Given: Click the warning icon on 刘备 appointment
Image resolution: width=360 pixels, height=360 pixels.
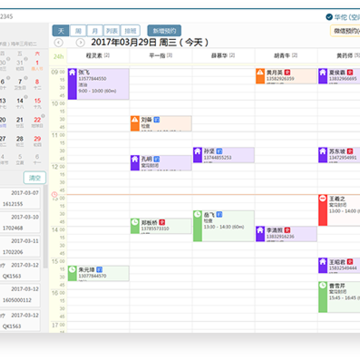Looking at the screenshot, I should [135, 120].
